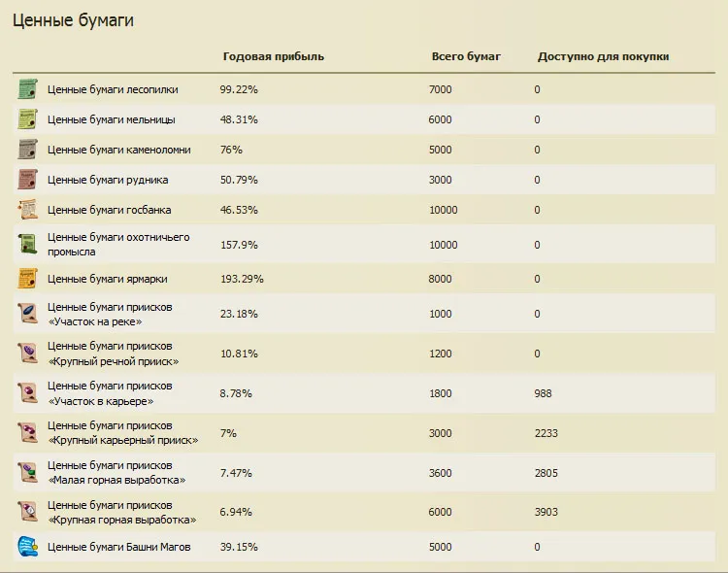Click the green sawmill securities scroll icon
Screen dimensions: 728x573
pos(27,89)
